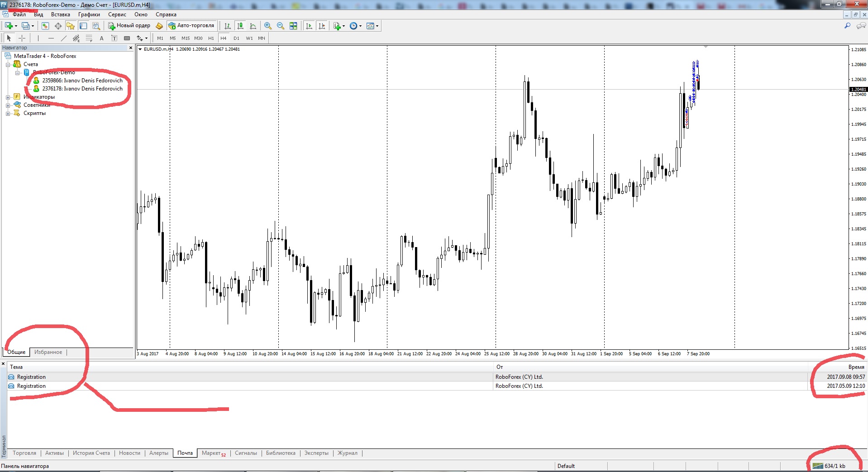Open the MetaEditor book icon
Screen dimensions: 868x472
click(159, 26)
